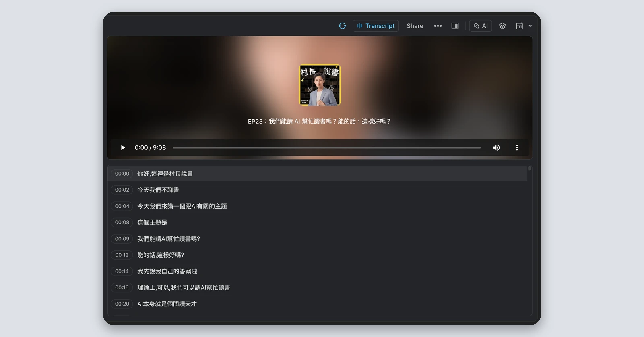Open the audio player kebab menu
The width and height of the screenshot is (644, 337).
click(x=517, y=147)
